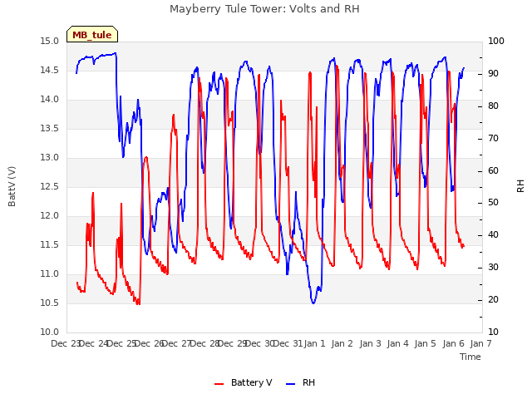Click the '12.5' left axis value
The image size is (532, 399).
[49, 187]
